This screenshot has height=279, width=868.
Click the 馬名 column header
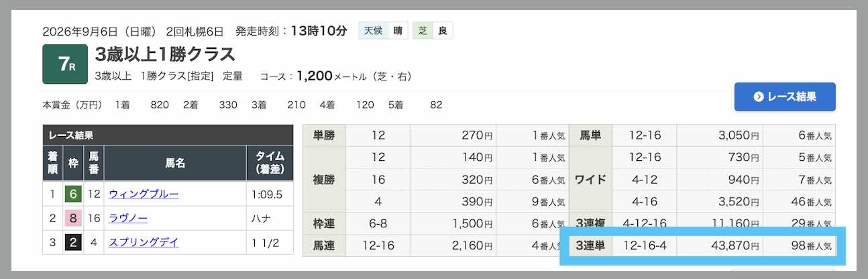(175, 162)
